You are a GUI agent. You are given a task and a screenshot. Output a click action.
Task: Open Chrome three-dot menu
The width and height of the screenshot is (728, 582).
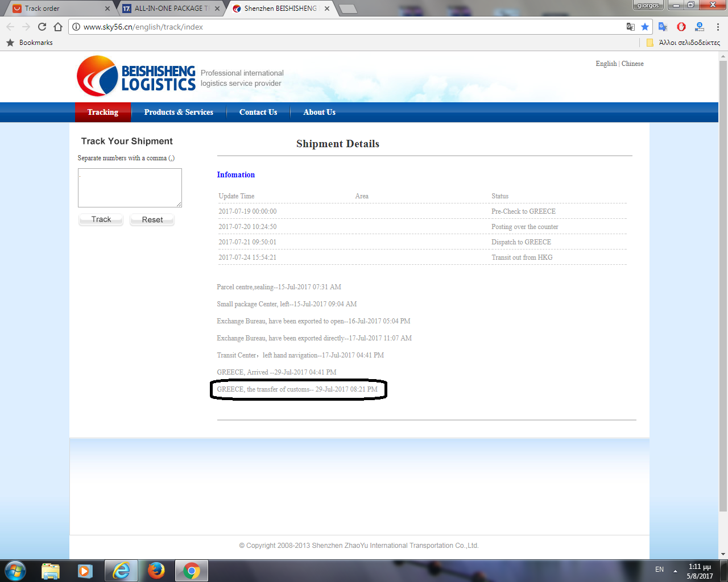718,27
